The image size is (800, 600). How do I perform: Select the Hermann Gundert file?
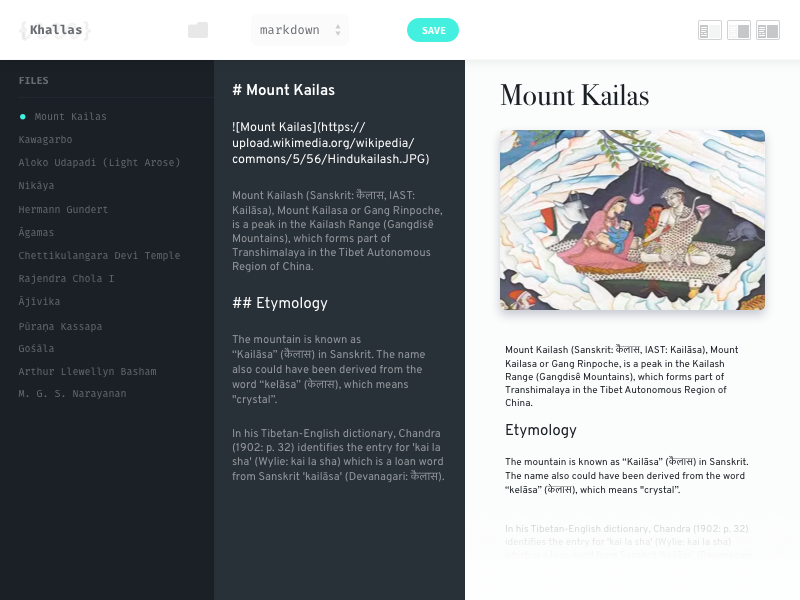63,209
